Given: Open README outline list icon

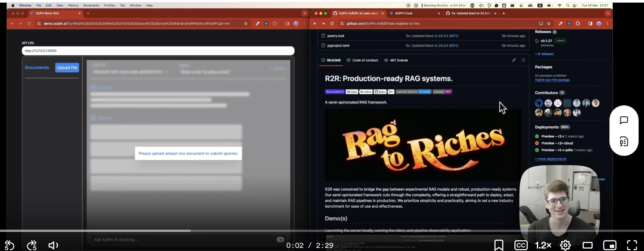Looking at the screenshot, I should click(523, 60).
